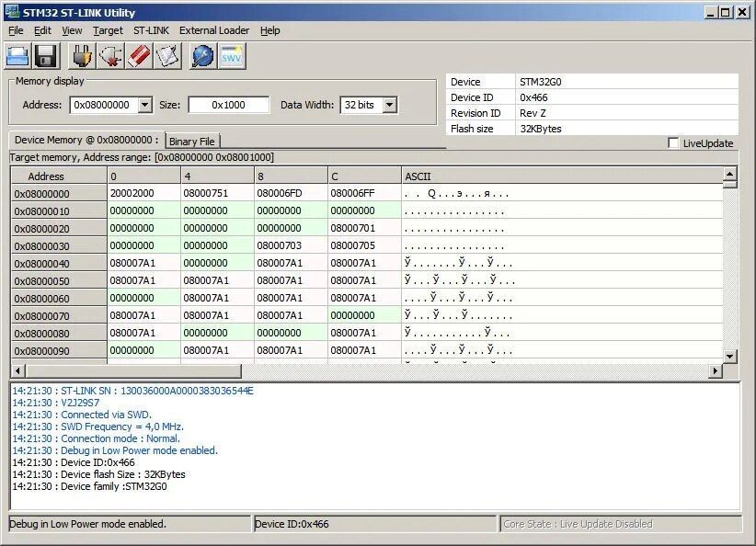Open the Target menu

[108, 30]
